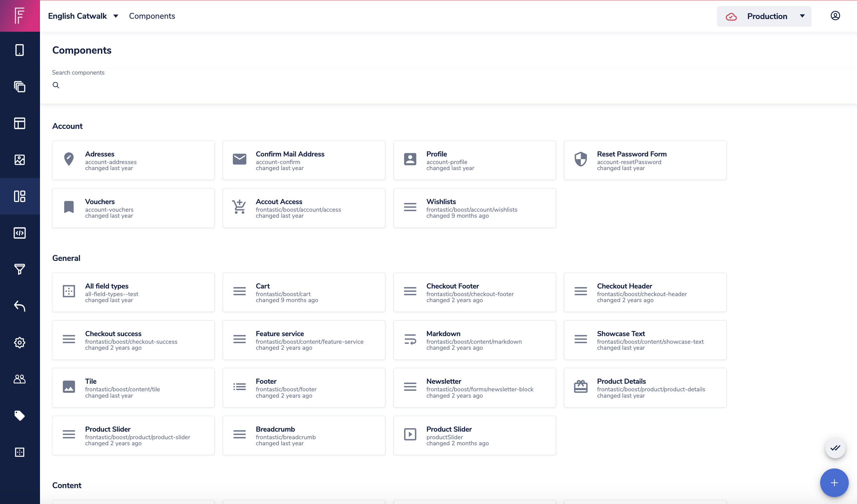This screenshot has width=857, height=504.
Task: Open the Checkout Header component
Action: 645,293
